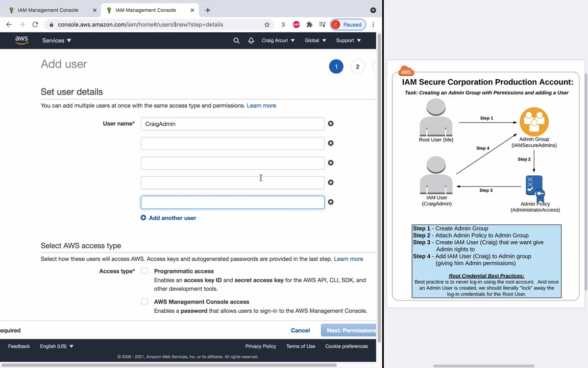
Task: Click the orange AWS cloud badge in diagram
Action: click(406, 71)
